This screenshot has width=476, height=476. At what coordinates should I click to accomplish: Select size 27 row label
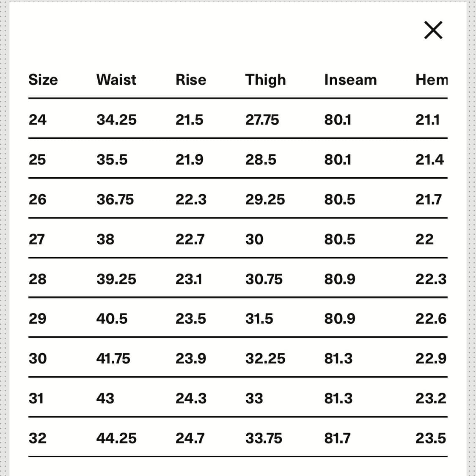point(37,239)
